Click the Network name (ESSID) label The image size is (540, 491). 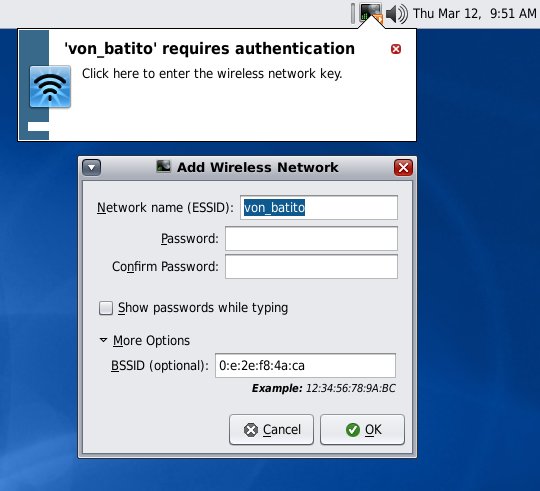(x=165, y=208)
